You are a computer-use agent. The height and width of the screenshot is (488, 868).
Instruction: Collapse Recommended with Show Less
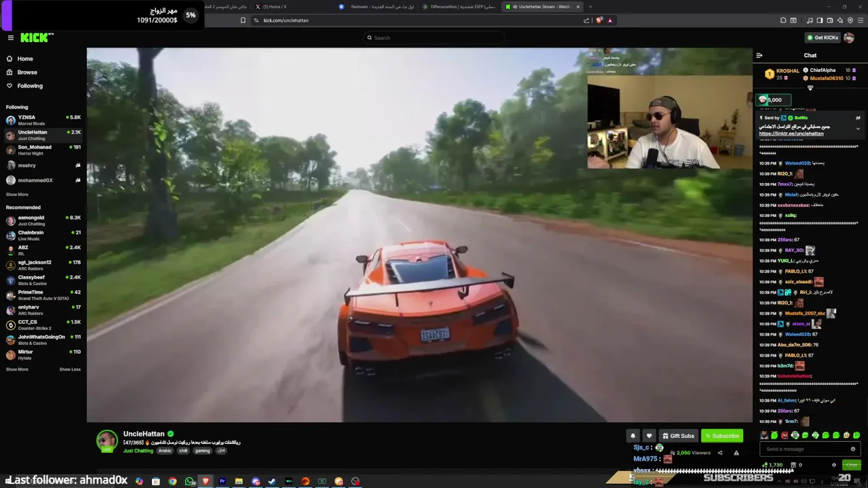70,369
